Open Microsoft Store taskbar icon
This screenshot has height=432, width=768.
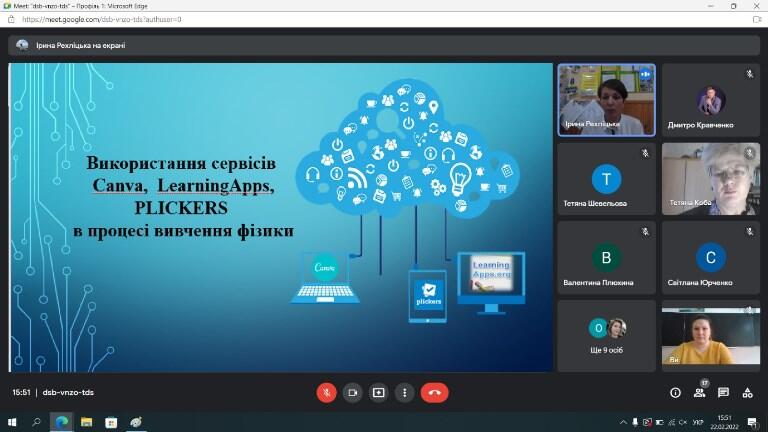[x=111, y=422]
